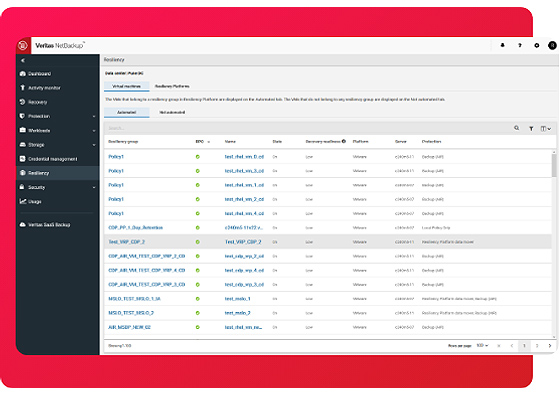Open the CDP_AIR_VM_TEST_CDP_VRP_3_CD group link
This screenshot has height=396, width=560.
coord(147,285)
